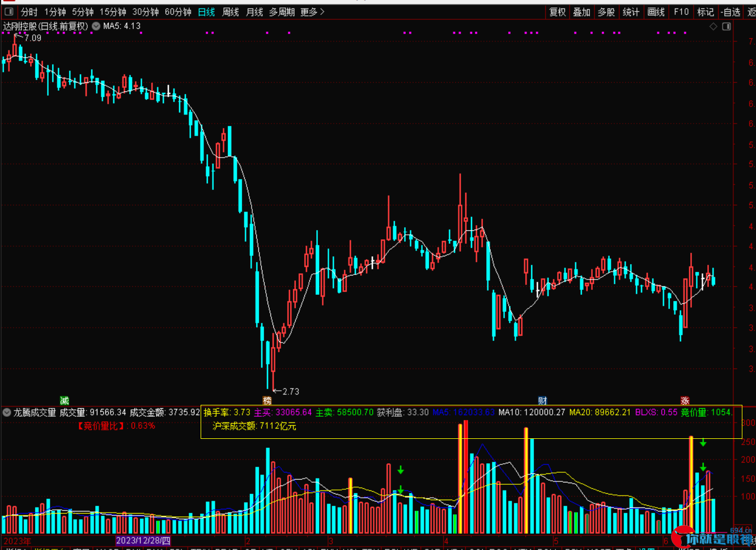Click the 标记 mark button

click(706, 12)
